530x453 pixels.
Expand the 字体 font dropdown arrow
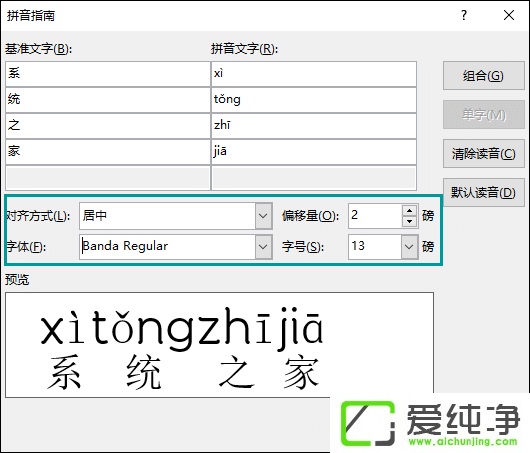(x=263, y=246)
